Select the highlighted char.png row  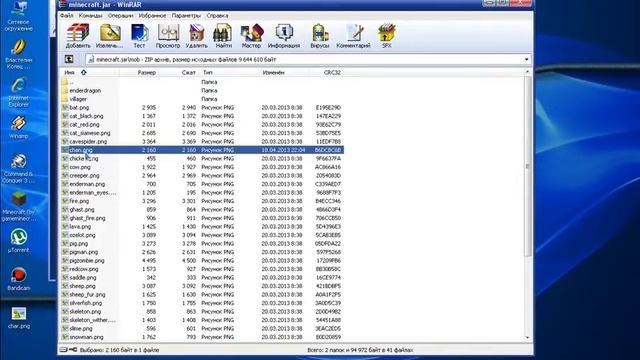202,150
